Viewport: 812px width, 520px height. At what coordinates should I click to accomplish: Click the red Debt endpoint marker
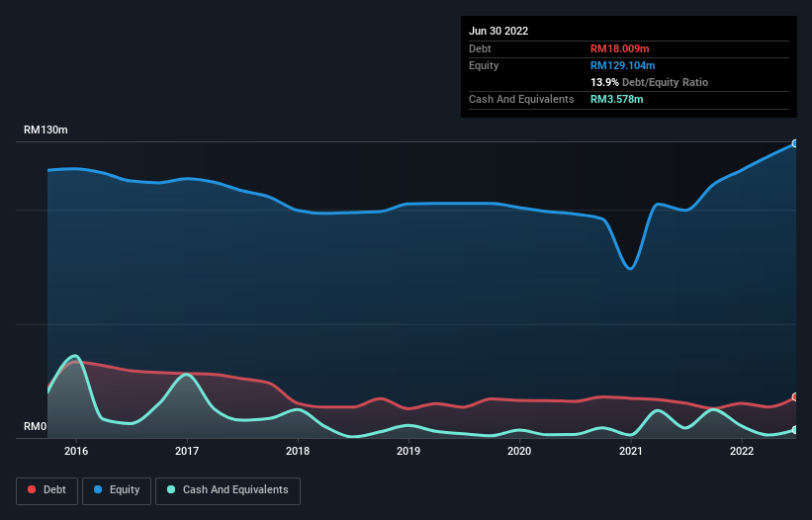point(795,396)
